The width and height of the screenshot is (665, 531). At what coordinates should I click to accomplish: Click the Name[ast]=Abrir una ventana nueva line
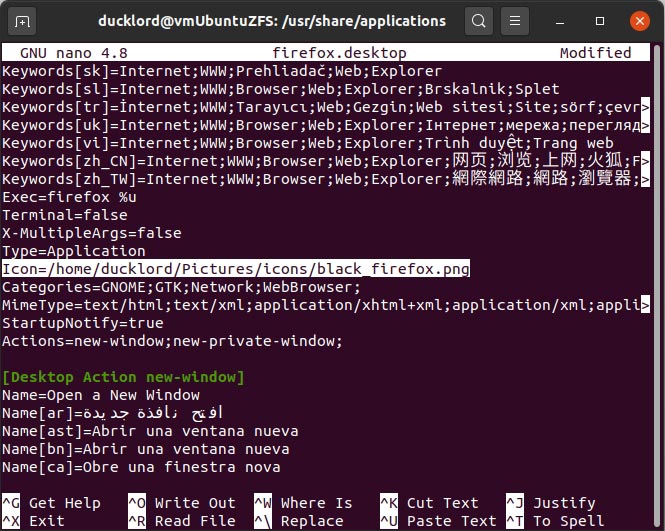150,431
